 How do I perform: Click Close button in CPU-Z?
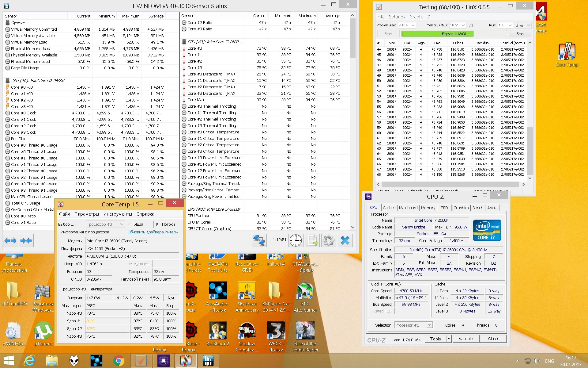click(493, 339)
